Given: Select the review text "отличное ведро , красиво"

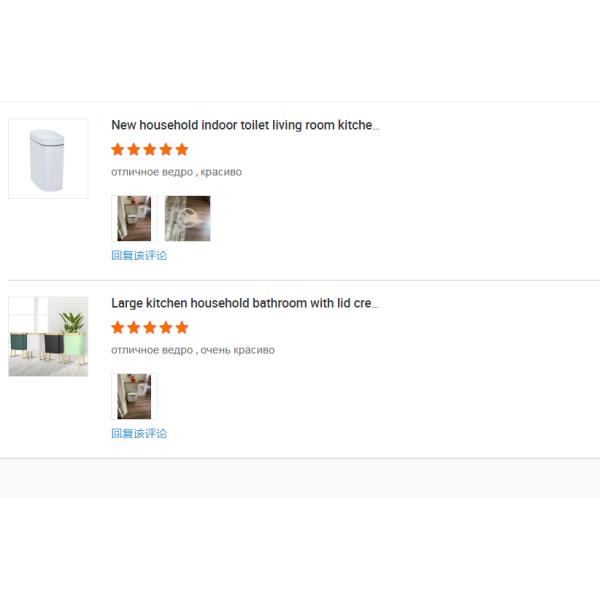Looking at the screenshot, I should tap(176, 172).
